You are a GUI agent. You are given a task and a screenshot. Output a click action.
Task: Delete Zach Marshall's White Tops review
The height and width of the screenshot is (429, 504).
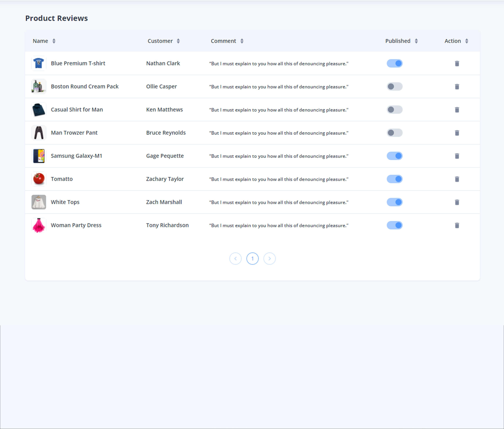pos(457,202)
